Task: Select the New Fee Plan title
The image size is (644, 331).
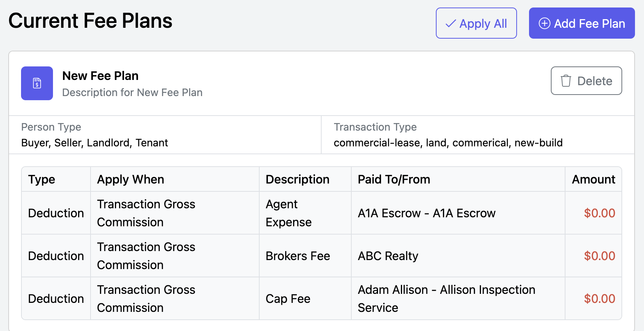Action: click(x=100, y=76)
